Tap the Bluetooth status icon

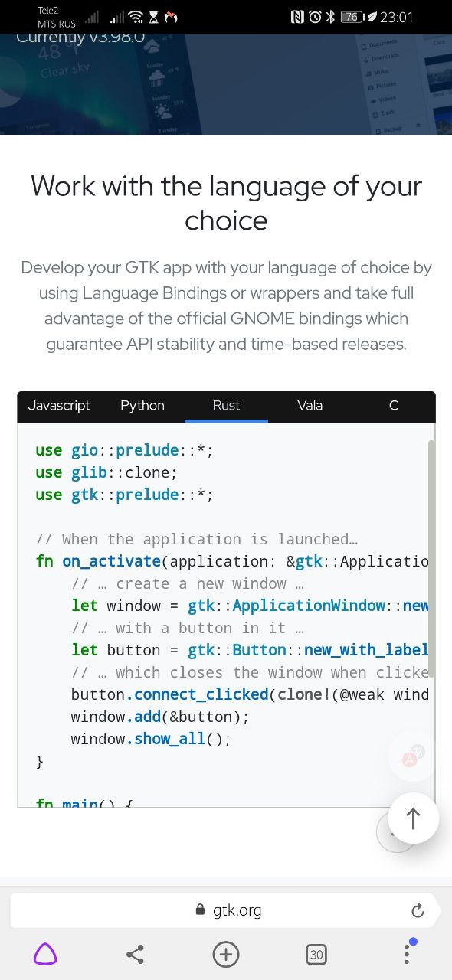pos(330,17)
